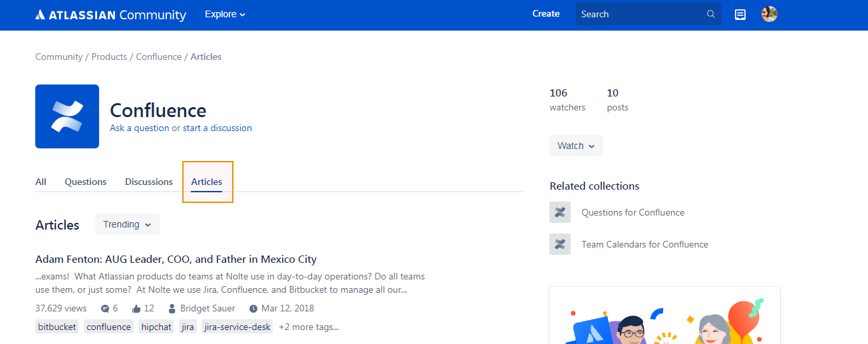Viewport: 868px width, 344px height.
Task: Open the Trending sort dropdown
Action: click(127, 224)
